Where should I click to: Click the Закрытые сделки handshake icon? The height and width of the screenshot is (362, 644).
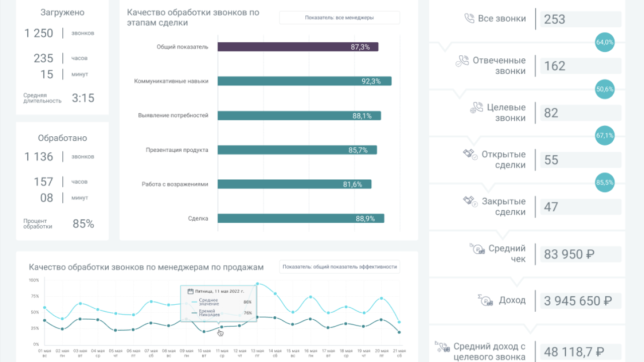point(470,201)
